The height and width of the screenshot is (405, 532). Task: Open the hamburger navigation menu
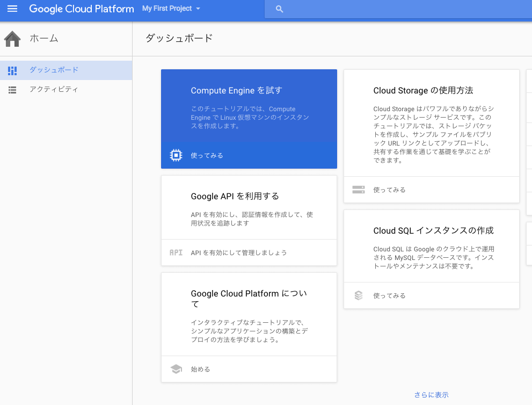(x=12, y=9)
